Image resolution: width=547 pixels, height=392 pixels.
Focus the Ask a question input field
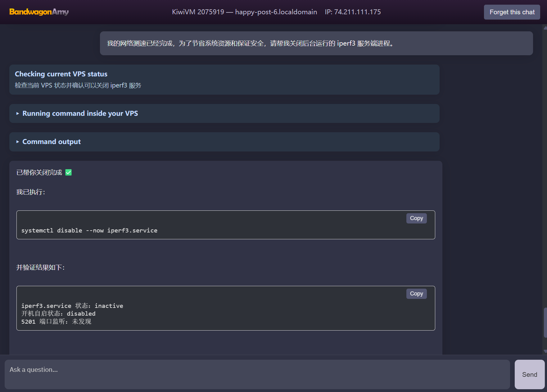click(257, 374)
